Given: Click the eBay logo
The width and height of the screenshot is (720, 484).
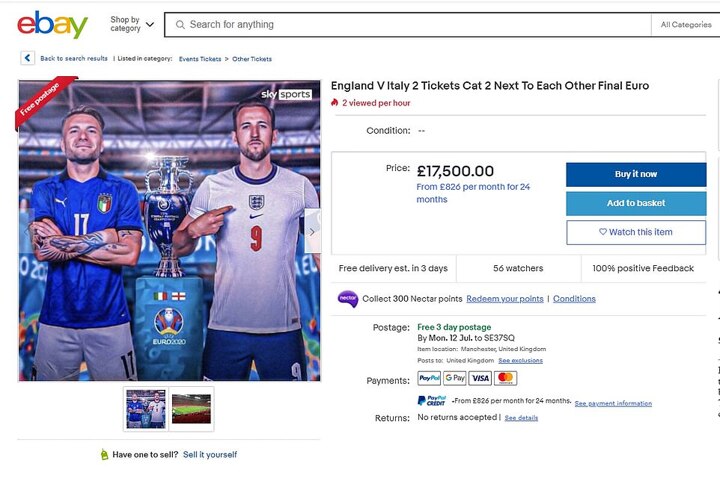Looking at the screenshot, I should [x=52, y=24].
